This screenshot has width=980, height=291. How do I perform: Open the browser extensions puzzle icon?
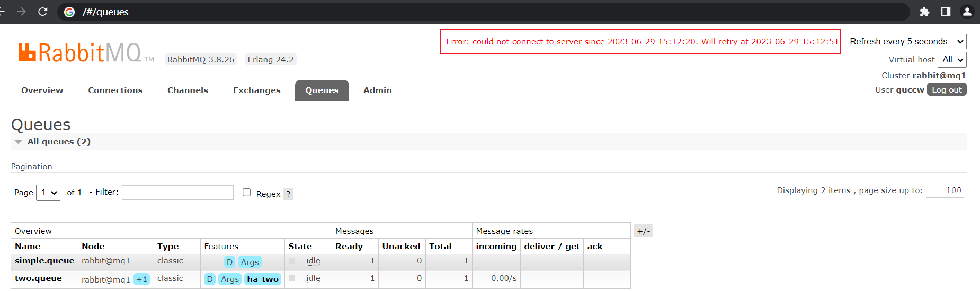pyautogui.click(x=924, y=12)
